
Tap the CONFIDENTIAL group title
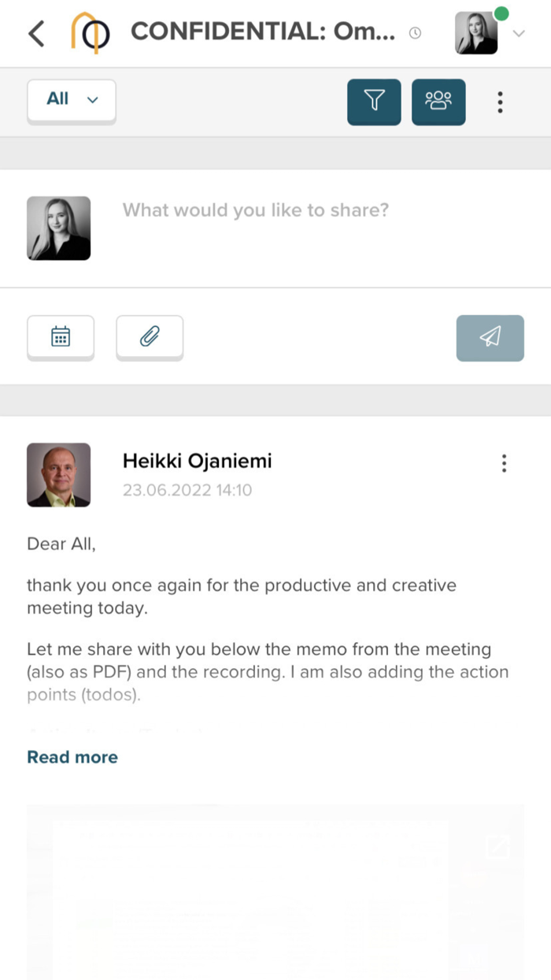point(263,32)
